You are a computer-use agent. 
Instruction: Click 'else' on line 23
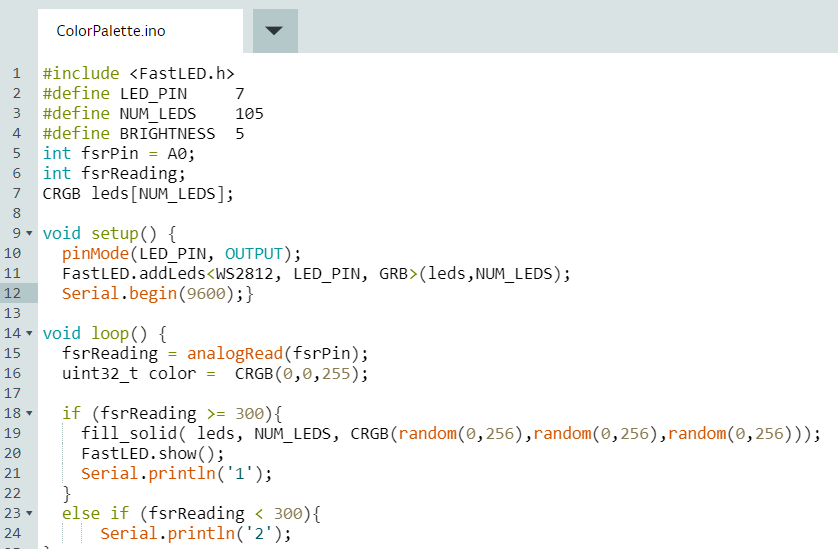pos(81,514)
